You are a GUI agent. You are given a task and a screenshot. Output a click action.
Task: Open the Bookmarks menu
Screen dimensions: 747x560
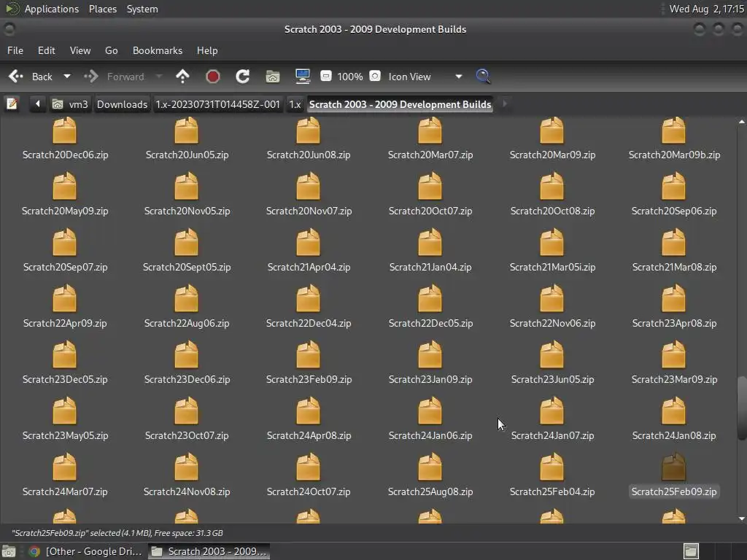pyautogui.click(x=158, y=50)
